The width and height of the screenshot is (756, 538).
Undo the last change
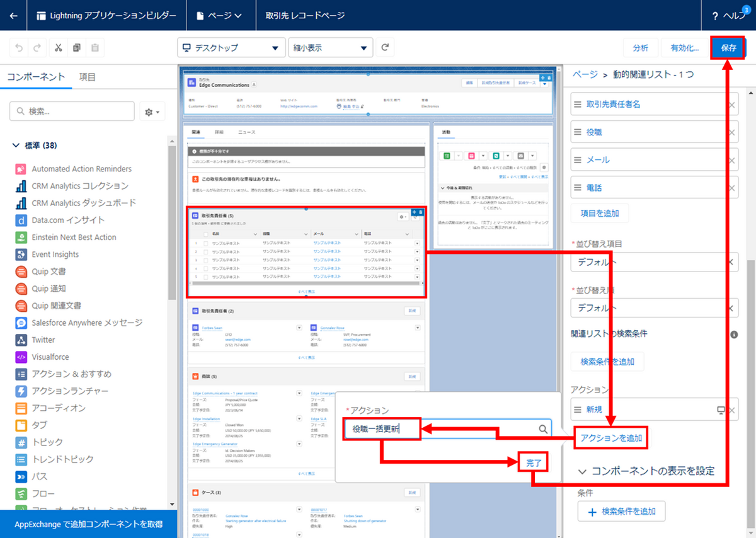pos(19,48)
